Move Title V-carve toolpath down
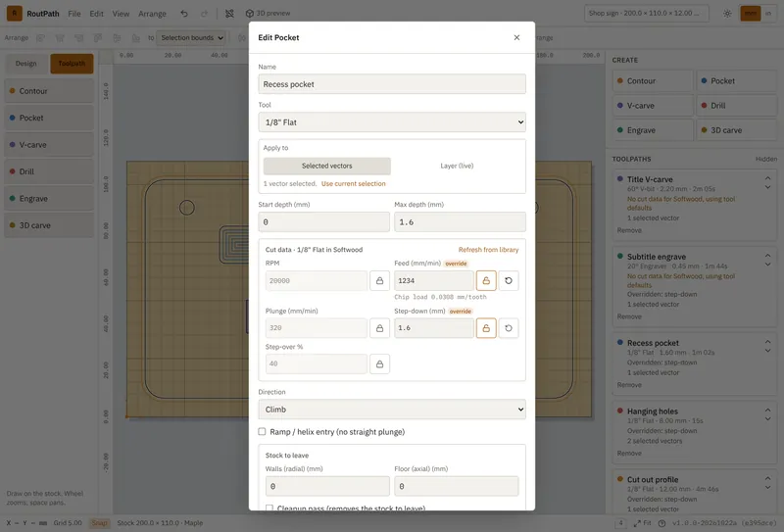 tap(767, 187)
